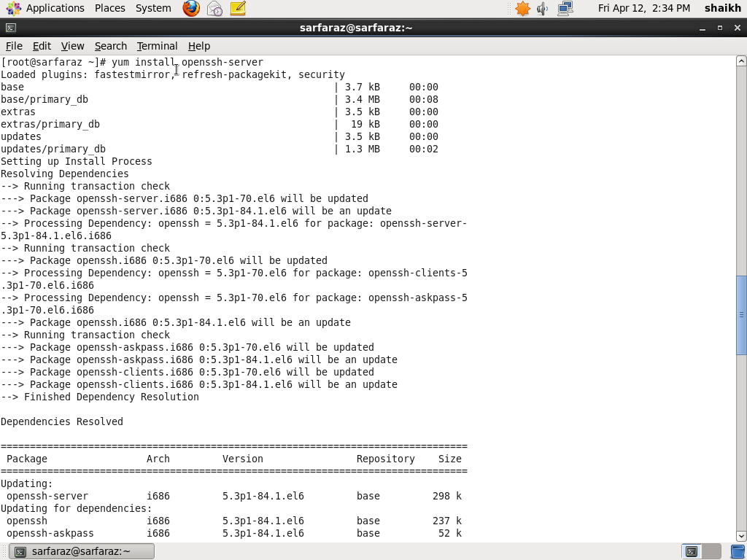Close the terminal window
This screenshot has height=560, width=747.
point(738,28)
